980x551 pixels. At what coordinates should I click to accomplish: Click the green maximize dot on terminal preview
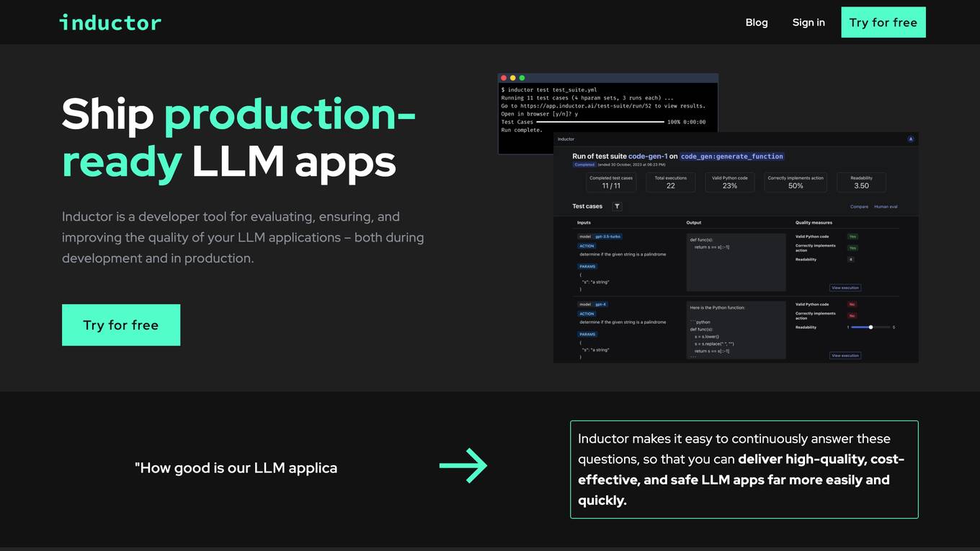(522, 78)
